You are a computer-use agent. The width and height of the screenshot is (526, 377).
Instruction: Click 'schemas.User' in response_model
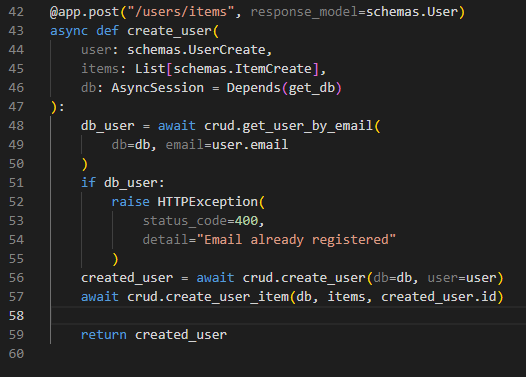(x=412, y=12)
